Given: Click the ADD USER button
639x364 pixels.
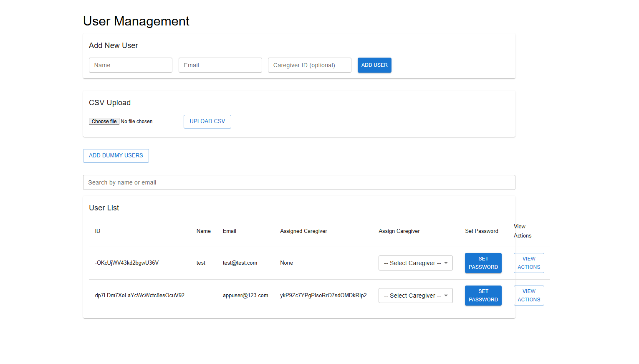Looking at the screenshot, I should pos(374,65).
